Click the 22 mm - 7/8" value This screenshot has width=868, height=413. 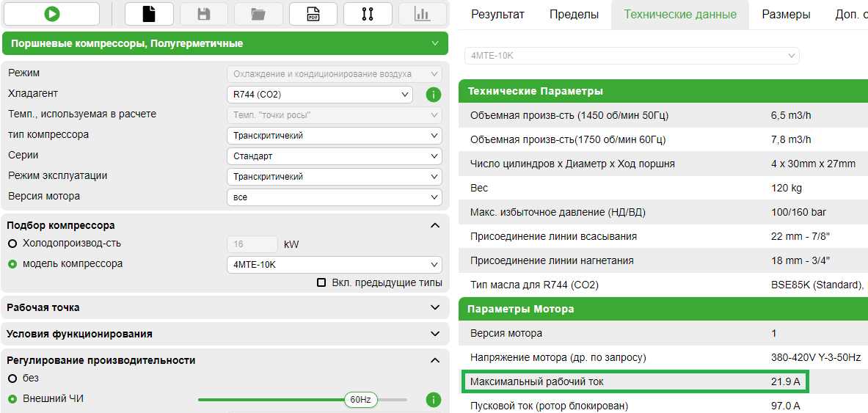pyautogui.click(x=800, y=236)
